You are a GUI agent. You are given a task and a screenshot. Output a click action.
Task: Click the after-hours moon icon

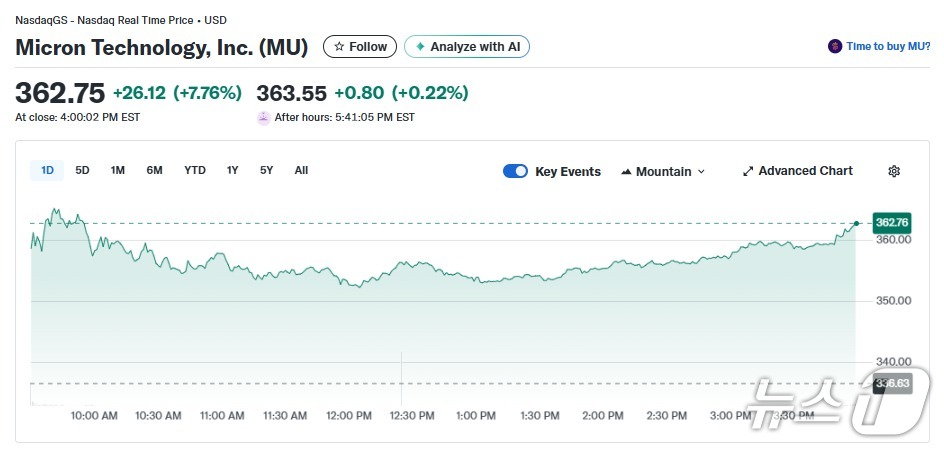264,117
